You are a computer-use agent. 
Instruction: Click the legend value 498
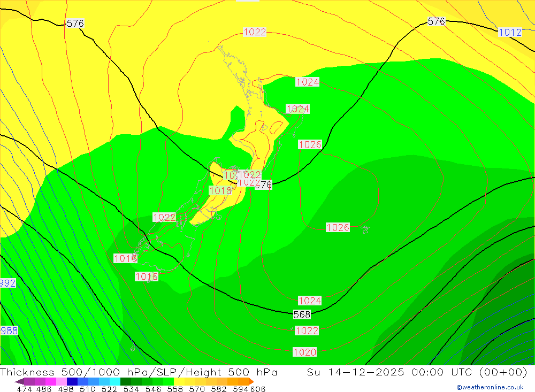click(66, 389)
